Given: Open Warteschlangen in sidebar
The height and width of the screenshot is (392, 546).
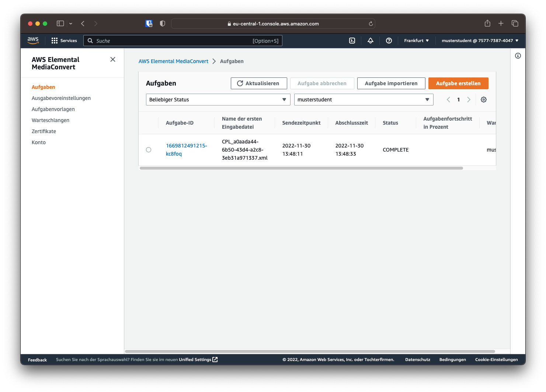Looking at the screenshot, I should [x=51, y=120].
